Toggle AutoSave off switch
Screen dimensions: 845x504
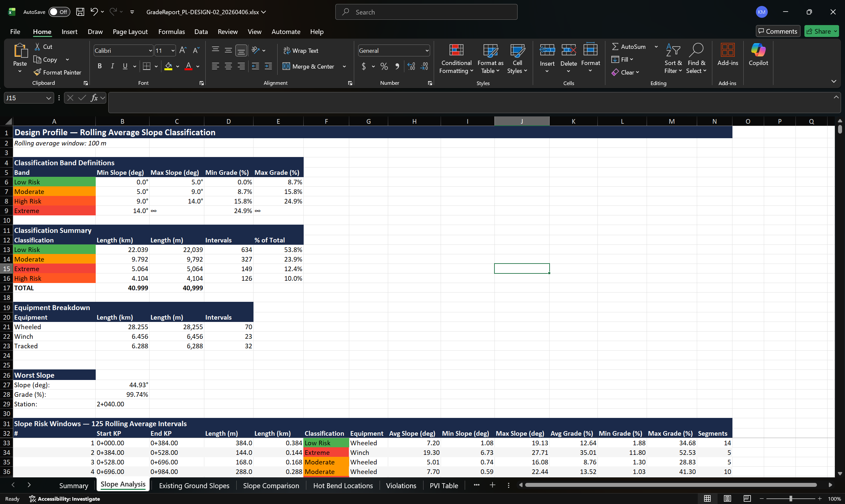click(59, 12)
